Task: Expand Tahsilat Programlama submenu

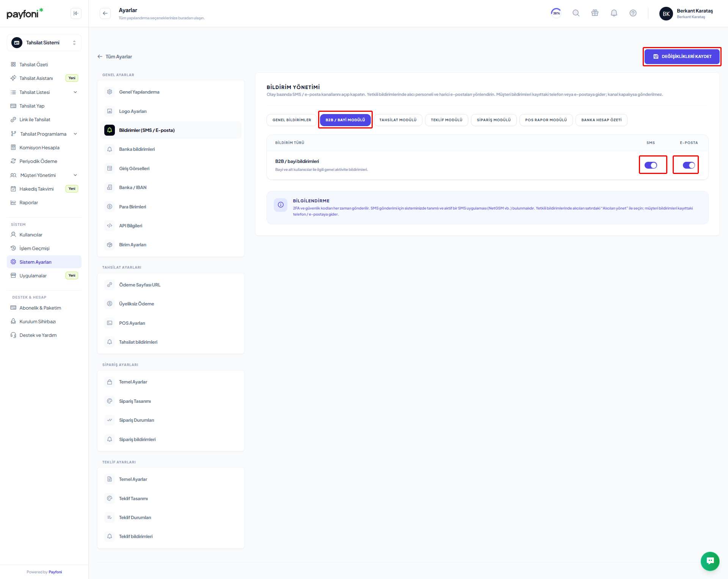Action: [x=44, y=134]
